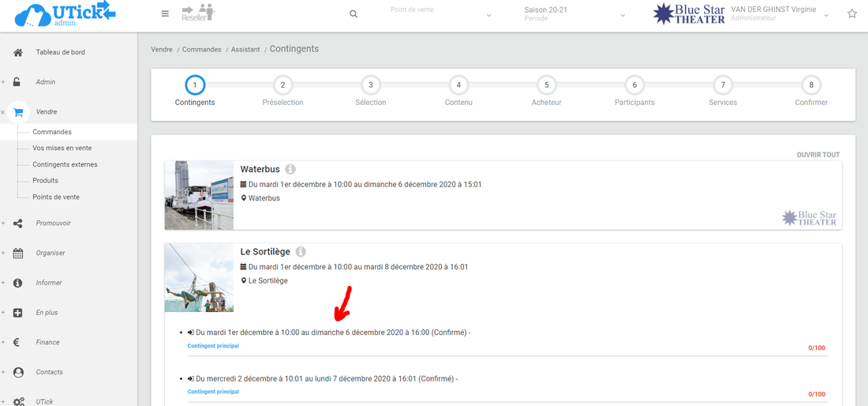Expand the Admin sidebar section
Image resolution: width=868 pixels, height=406 pixels.
pyautogui.click(x=45, y=82)
